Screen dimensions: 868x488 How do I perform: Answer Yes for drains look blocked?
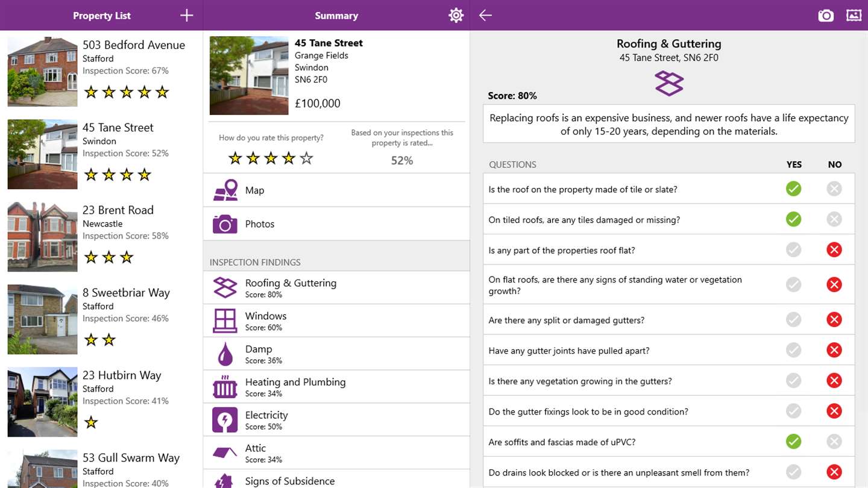tap(793, 472)
